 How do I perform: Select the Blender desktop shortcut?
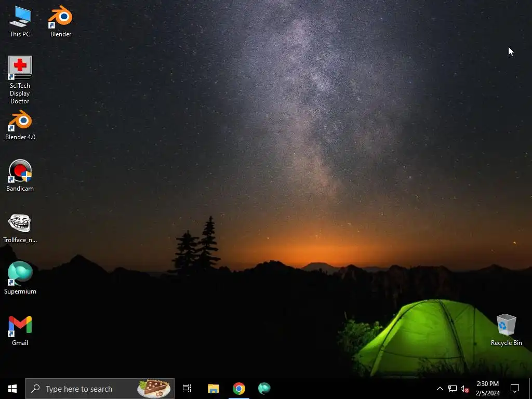(x=61, y=21)
